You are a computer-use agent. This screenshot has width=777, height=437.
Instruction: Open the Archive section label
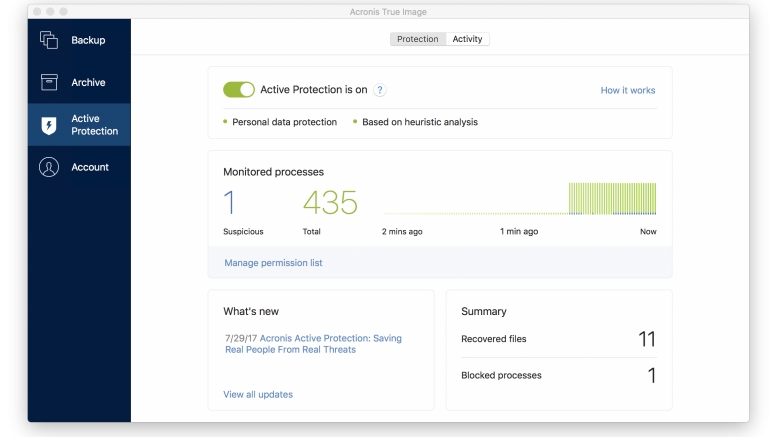(88, 82)
